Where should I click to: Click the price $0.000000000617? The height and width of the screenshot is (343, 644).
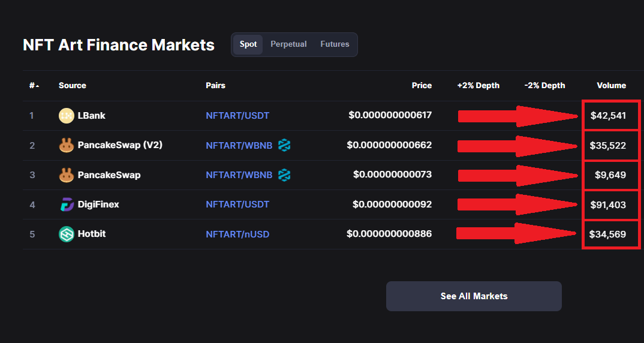click(390, 115)
